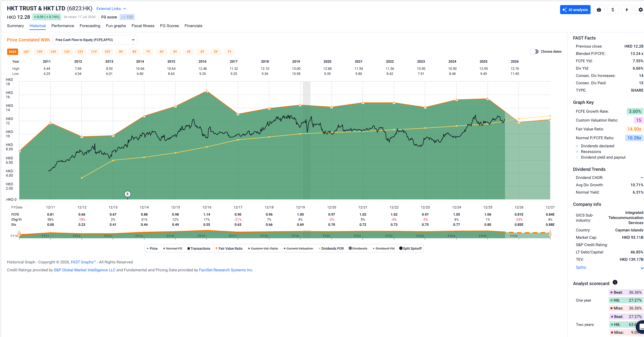
Task: Enable the struck-through Dividends legend item
Action: (358, 249)
